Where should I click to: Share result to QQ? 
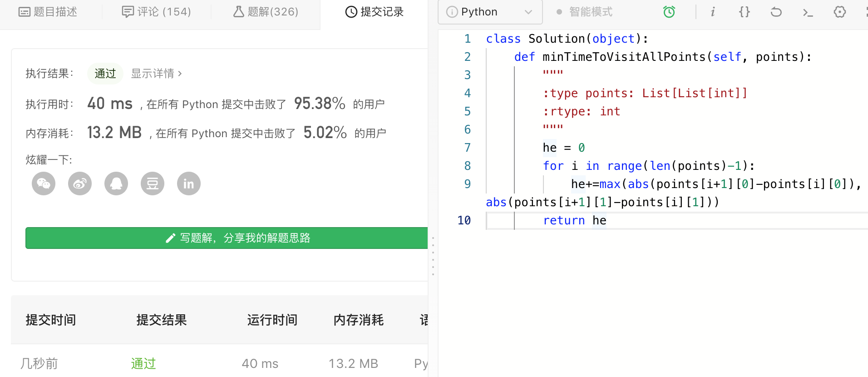coord(116,184)
